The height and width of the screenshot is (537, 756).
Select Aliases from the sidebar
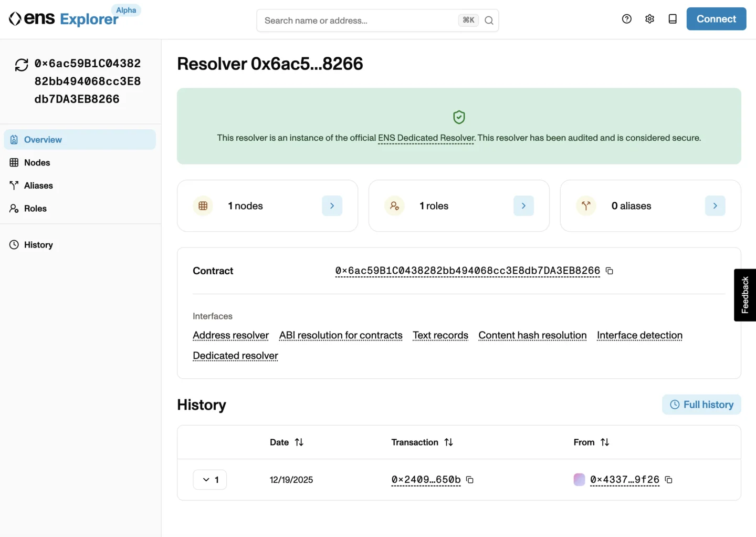(38, 185)
